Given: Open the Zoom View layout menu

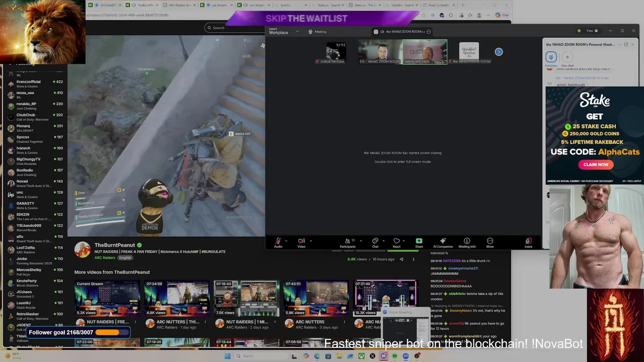Looking at the screenshot, I should [592, 31].
